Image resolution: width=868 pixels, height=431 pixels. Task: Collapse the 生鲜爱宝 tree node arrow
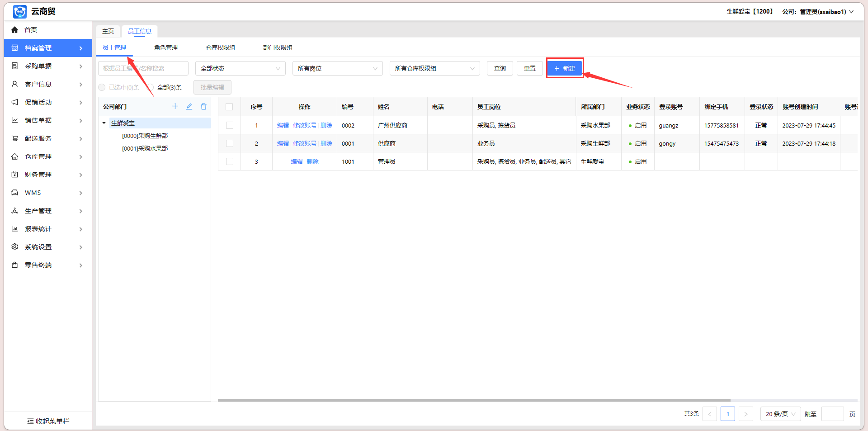pos(104,123)
